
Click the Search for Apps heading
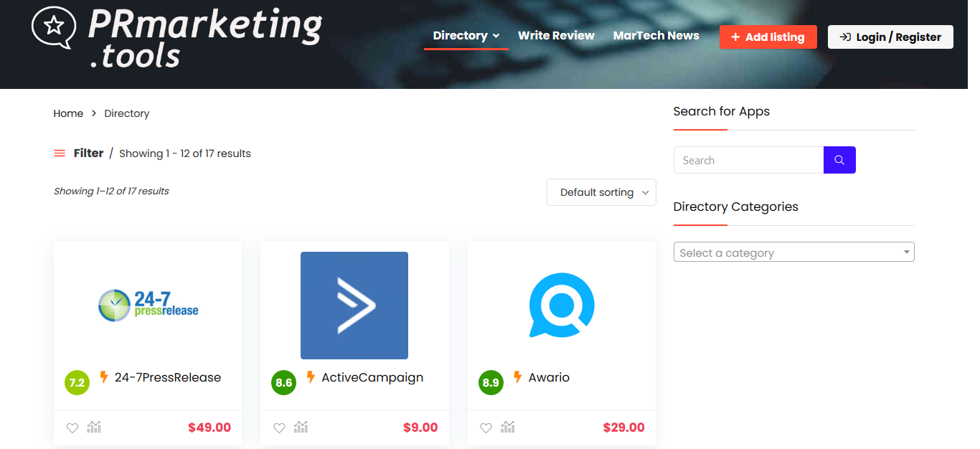[x=722, y=111]
